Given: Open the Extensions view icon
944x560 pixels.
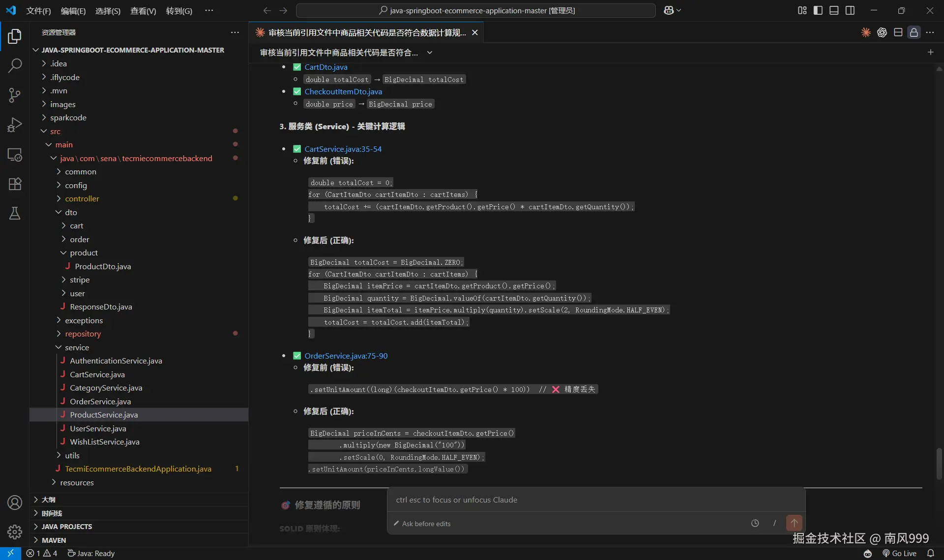Looking at the screenshot, I should (x=15, y=184).
